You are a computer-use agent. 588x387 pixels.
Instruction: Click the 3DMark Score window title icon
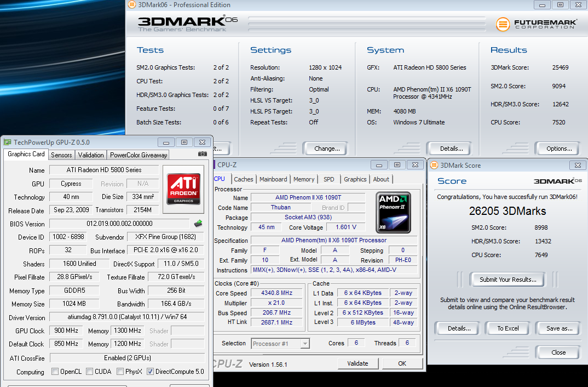coord(434,165)
